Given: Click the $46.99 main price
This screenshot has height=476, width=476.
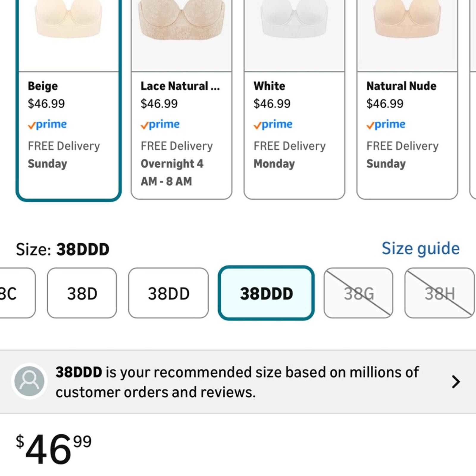Looking at the screenshot, I should pos(54,449).
